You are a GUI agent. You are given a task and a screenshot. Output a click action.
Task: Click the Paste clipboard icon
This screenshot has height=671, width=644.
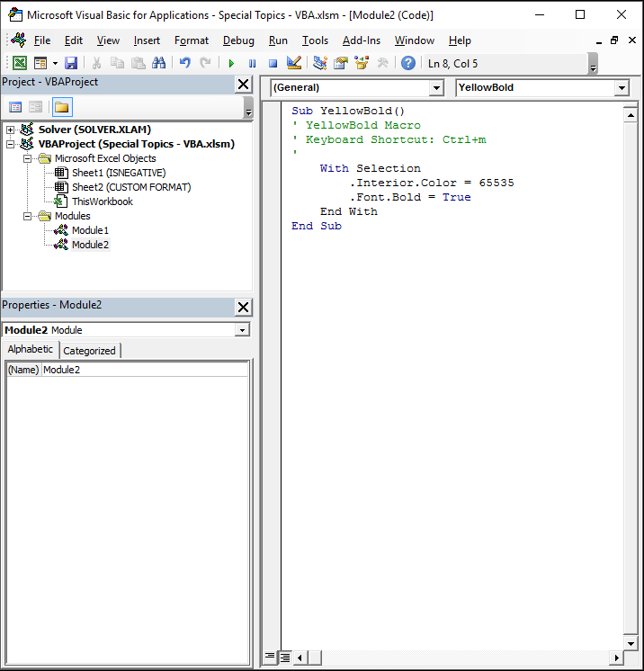(138, 63)
